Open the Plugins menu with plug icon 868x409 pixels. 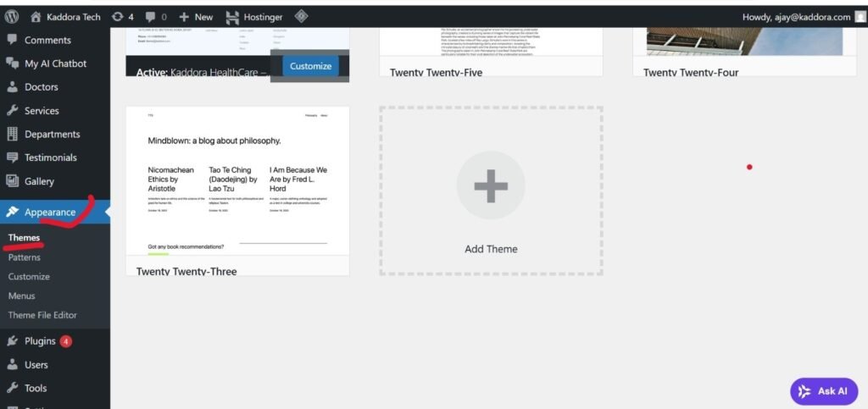pos(39,341)
